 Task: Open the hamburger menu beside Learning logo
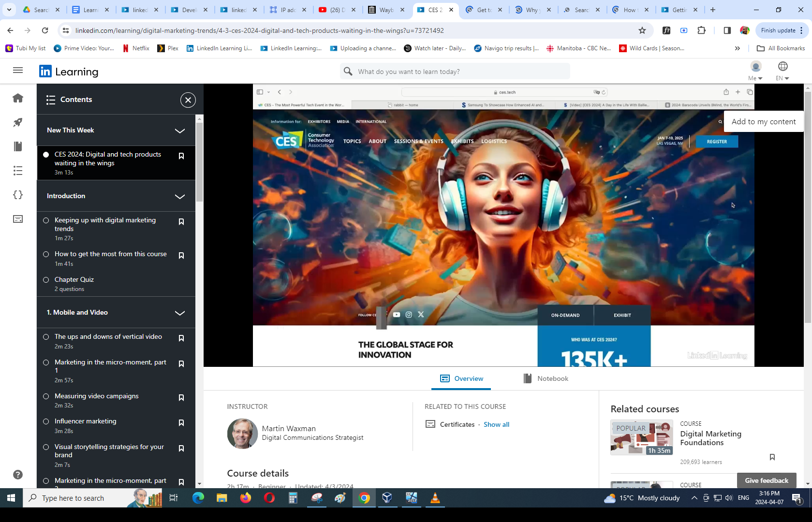(x=18, y=71)
